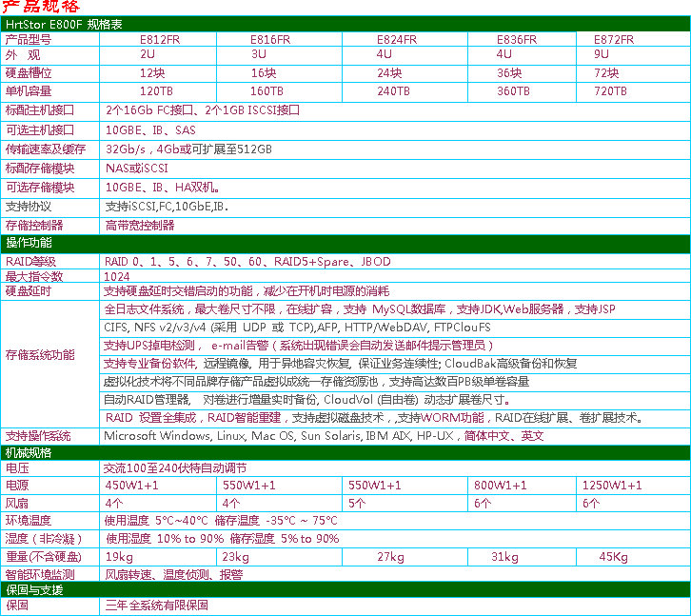Select the E836FR model cell
The image size is (691, 616).
[517, 40]
